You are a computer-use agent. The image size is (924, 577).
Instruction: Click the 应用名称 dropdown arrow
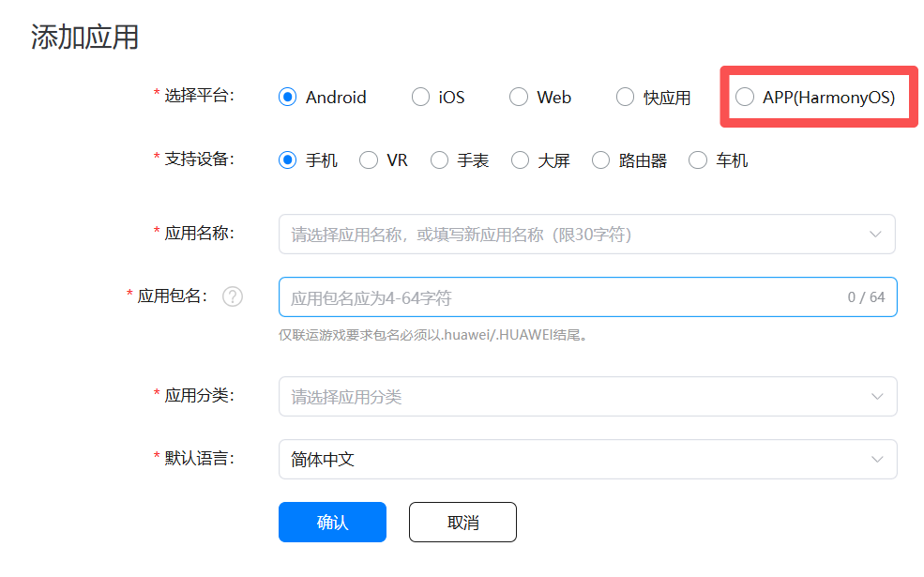point(875,234)
